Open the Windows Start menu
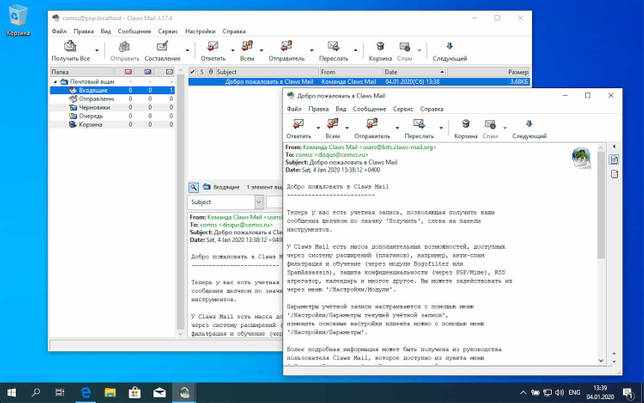This screenshot has height=403, width=644. [x=12, y=393]
